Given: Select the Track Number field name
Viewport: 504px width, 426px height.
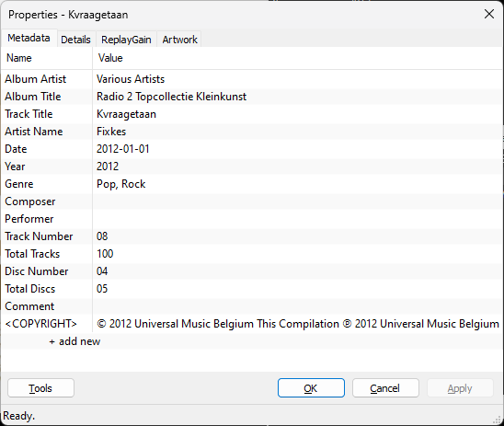Looking at the screenshot, I should coord(39,236).
